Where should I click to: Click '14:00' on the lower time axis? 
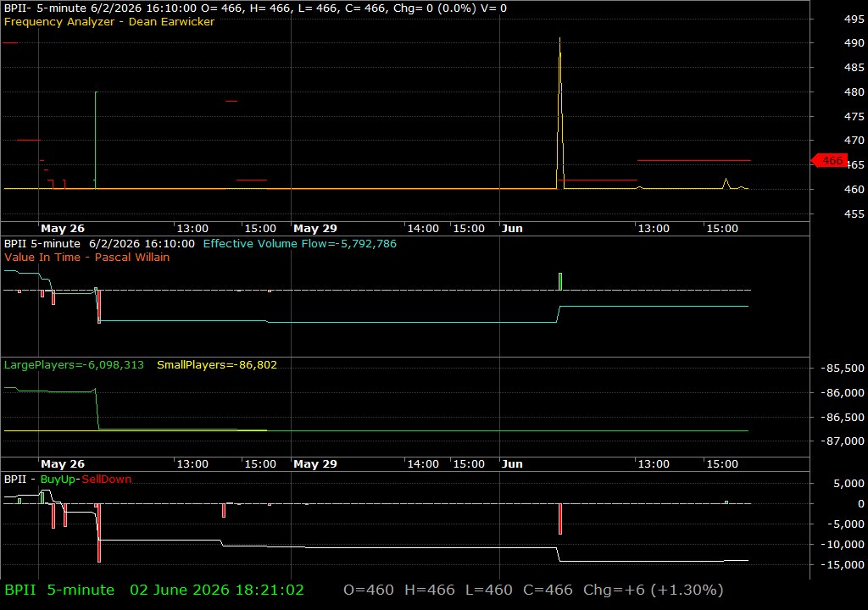[x=423, y=464]
